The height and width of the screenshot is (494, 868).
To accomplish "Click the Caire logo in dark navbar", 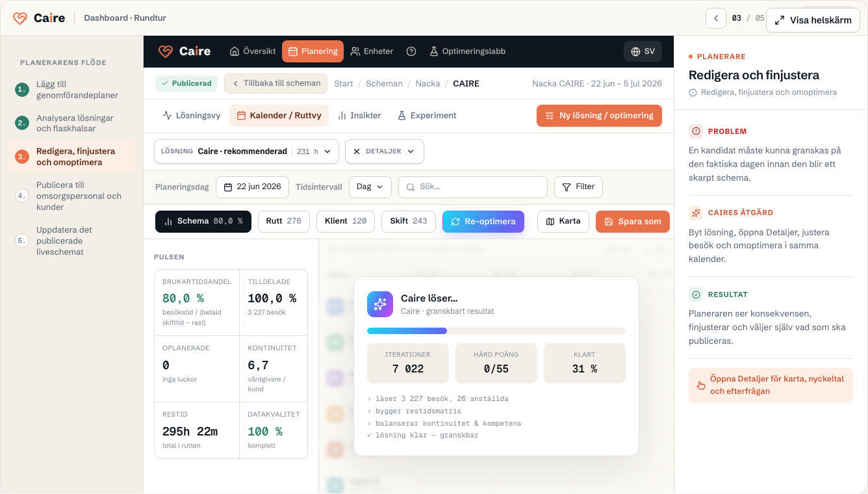I will click(185, 51).
